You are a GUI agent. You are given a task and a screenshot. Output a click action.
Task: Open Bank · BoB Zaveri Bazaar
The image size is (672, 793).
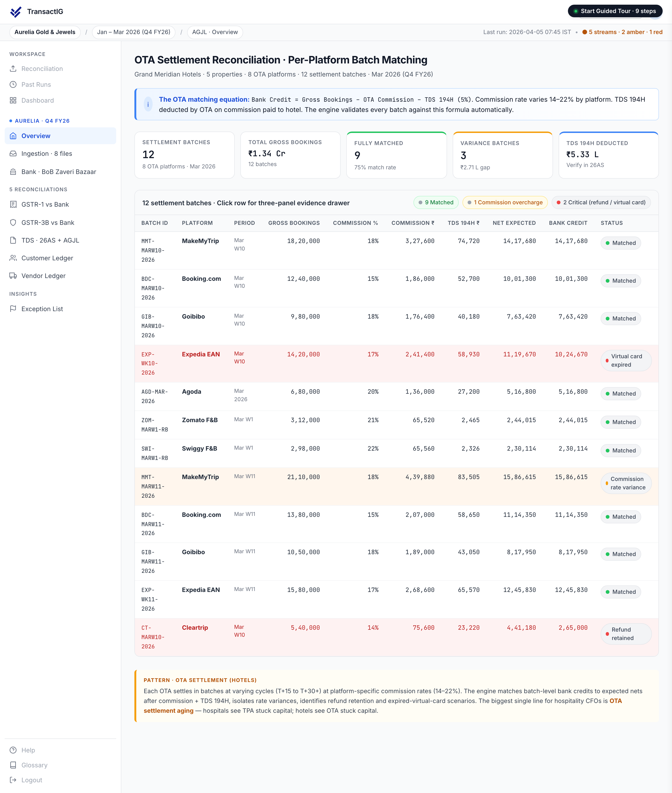(x=60, y=172)
